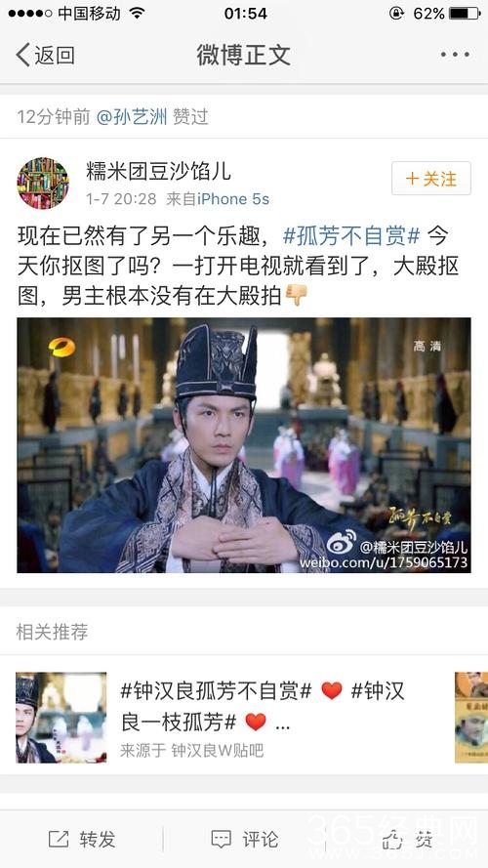Tap the back arrow labeled 返回
The width and height of the screenshot is (488, 868).
(x=23, y=55)
